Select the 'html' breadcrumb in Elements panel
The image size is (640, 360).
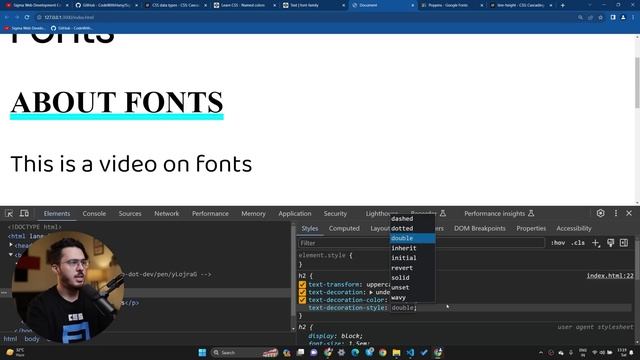point(10,339)
